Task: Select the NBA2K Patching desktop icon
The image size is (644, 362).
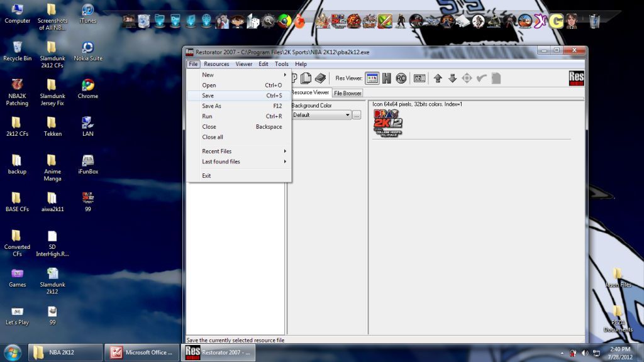Action: 17,92
